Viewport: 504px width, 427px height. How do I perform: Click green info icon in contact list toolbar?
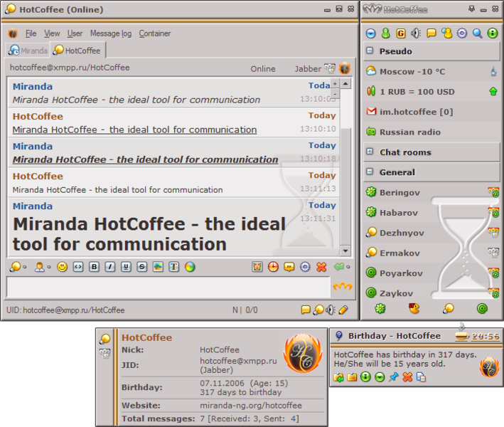click(493, 33)
